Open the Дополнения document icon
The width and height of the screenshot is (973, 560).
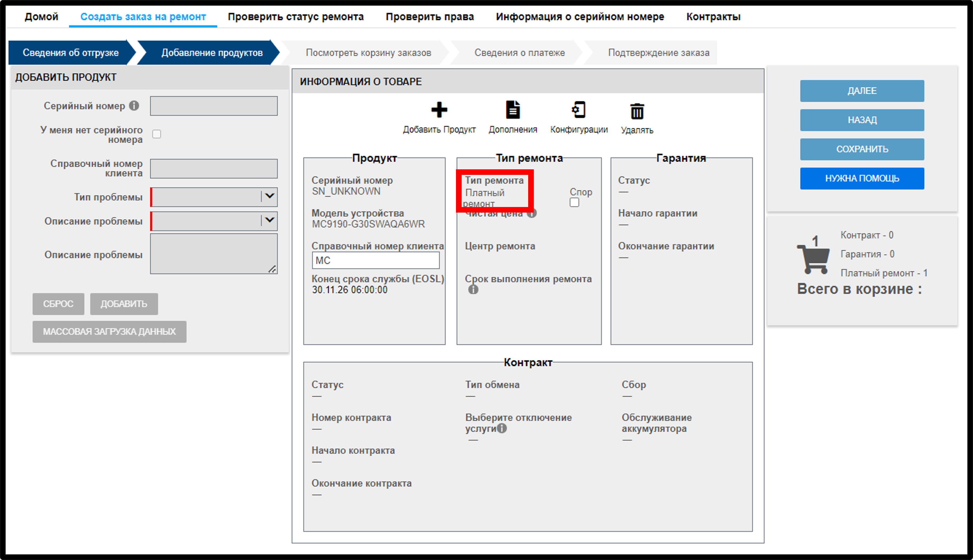(513, 110)
